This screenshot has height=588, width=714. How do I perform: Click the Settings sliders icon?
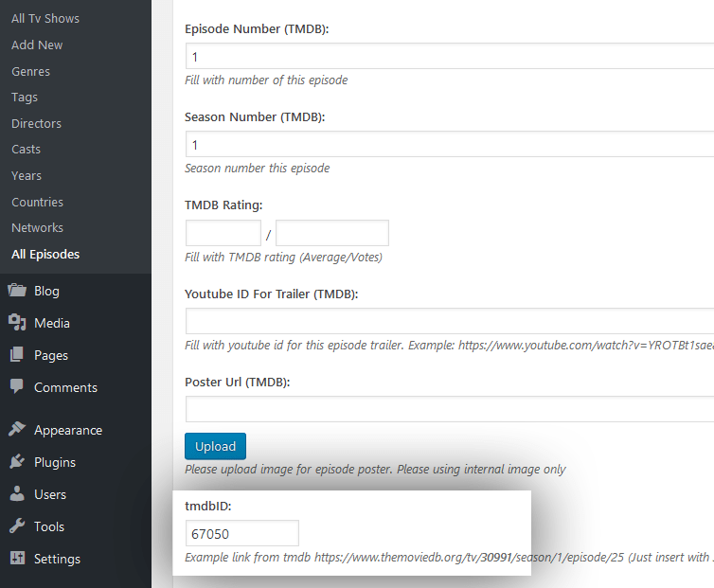tap(17, 559)
